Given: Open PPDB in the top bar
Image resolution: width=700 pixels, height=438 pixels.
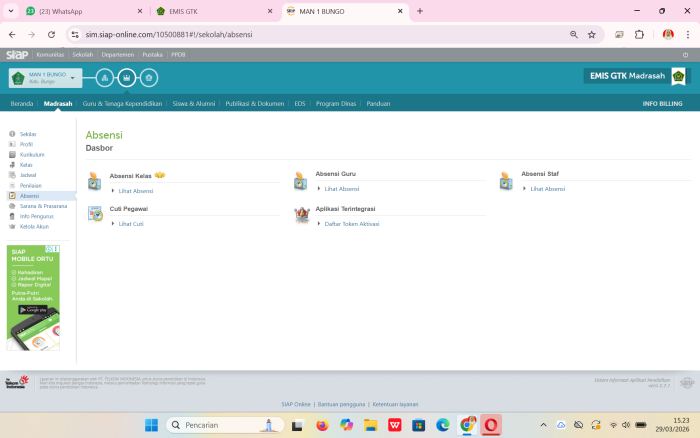Looking at the screenshot, I should click(178, 55).
